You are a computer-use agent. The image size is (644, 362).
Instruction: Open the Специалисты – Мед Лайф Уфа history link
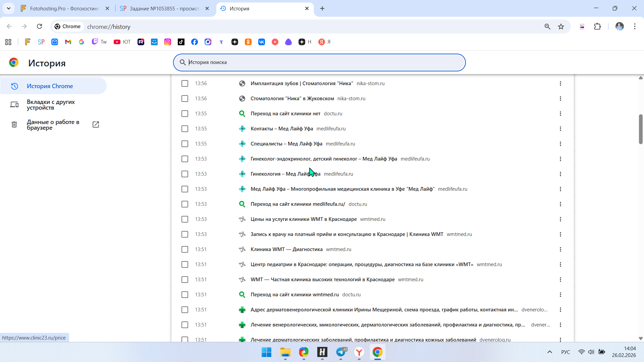286,144
